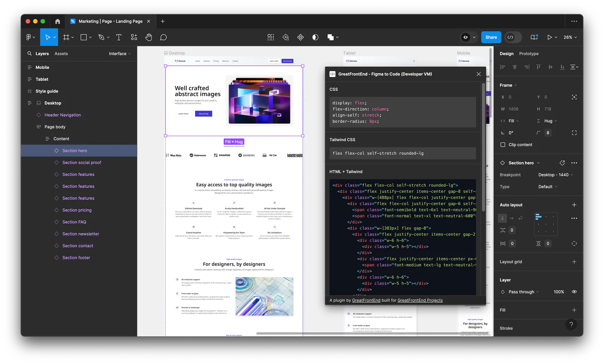Set auto layout direction to horizontal
Screen dimensions: 604x364
512,218
